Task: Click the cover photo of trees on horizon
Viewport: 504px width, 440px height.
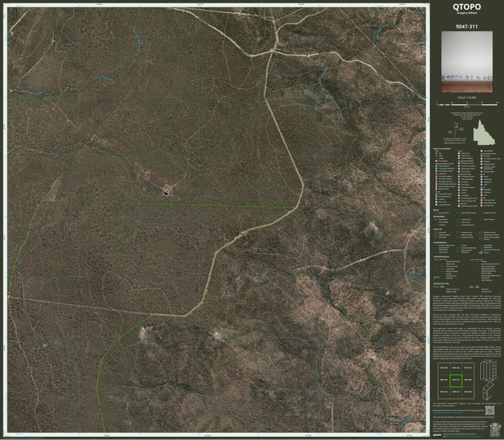Action: point(467,62)
